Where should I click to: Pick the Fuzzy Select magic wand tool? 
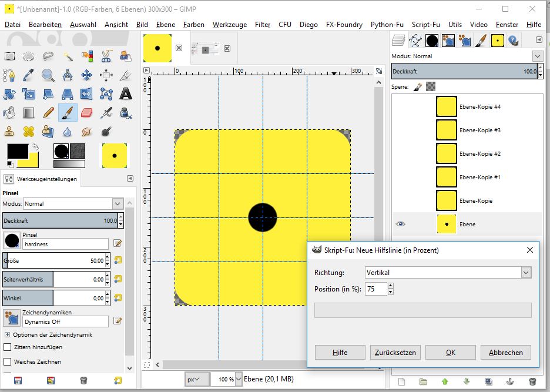[x=68, y=56]
